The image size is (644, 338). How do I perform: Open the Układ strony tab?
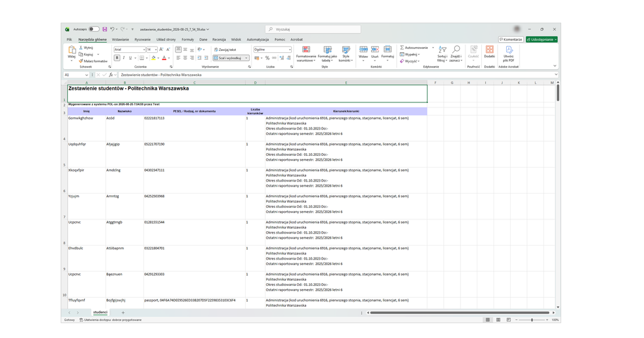pos(166,40)
